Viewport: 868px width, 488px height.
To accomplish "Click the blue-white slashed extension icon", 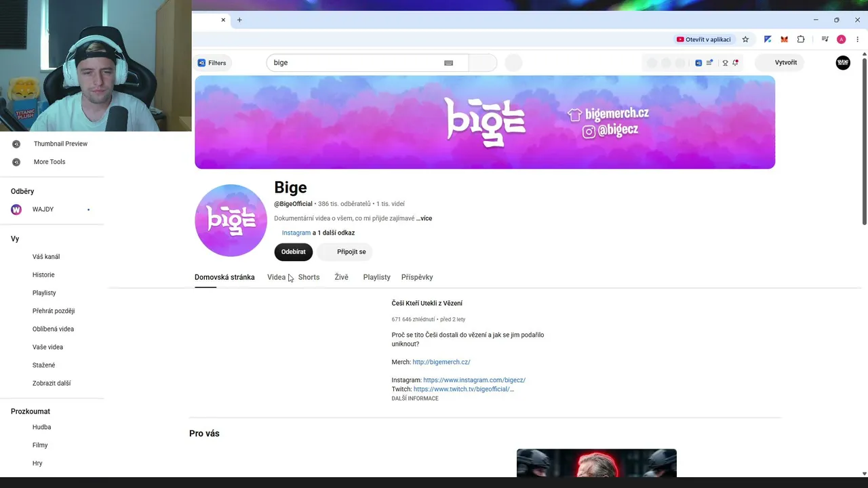I will [768, 39].
